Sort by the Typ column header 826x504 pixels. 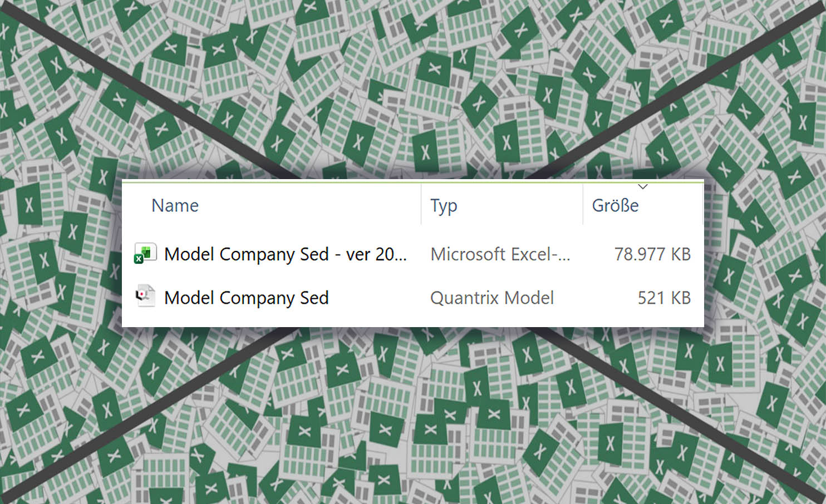click(x=444, y=205)
